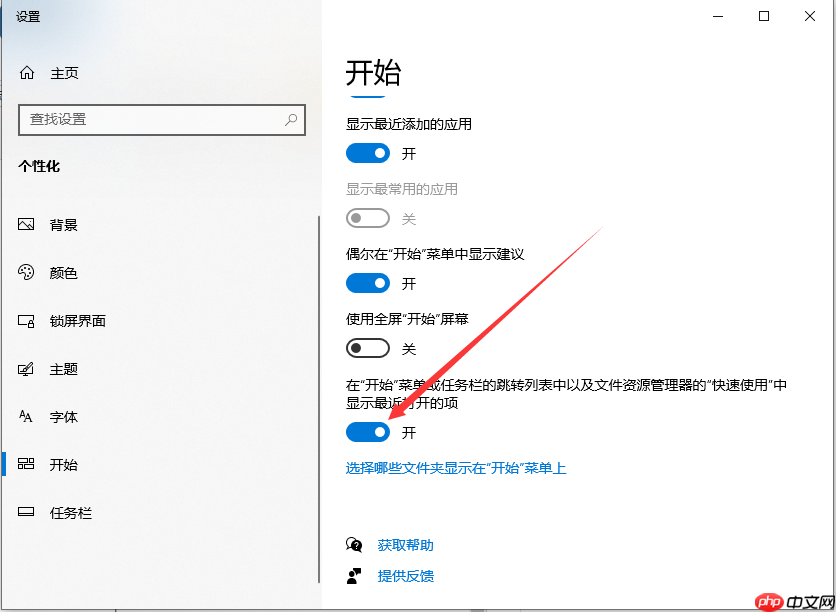Turn off 显示最近打开的项 toggle
The image size is (836, 612).
click(x=368, y=432)
